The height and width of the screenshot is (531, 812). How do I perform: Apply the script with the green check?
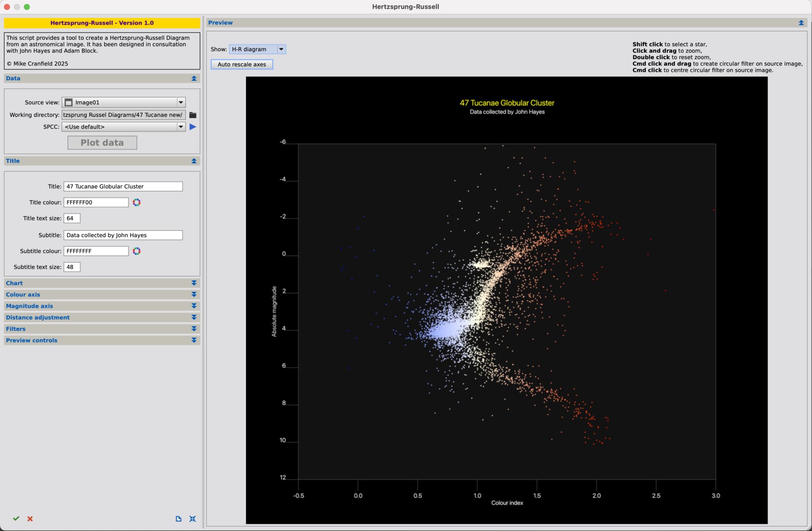[x=16, y=518]
